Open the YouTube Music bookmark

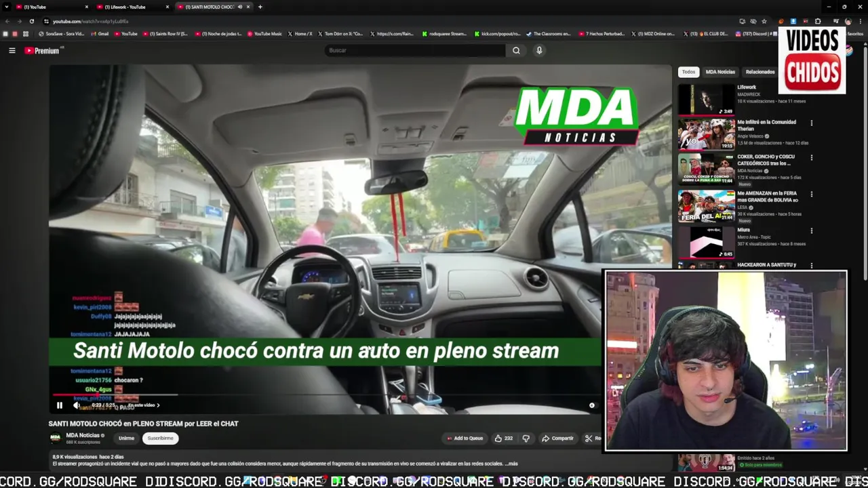(x=264, y=34)
